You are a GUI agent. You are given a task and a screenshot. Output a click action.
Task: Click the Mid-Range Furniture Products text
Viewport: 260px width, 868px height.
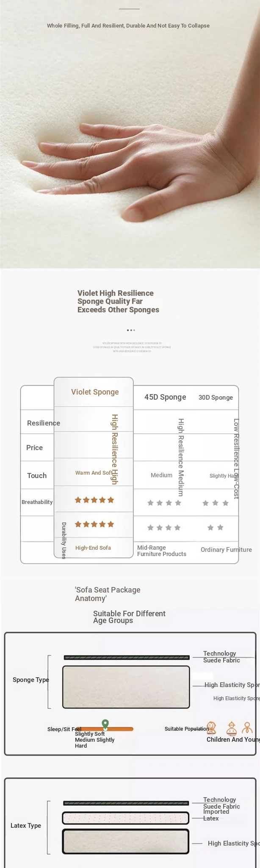pos(162,551)
